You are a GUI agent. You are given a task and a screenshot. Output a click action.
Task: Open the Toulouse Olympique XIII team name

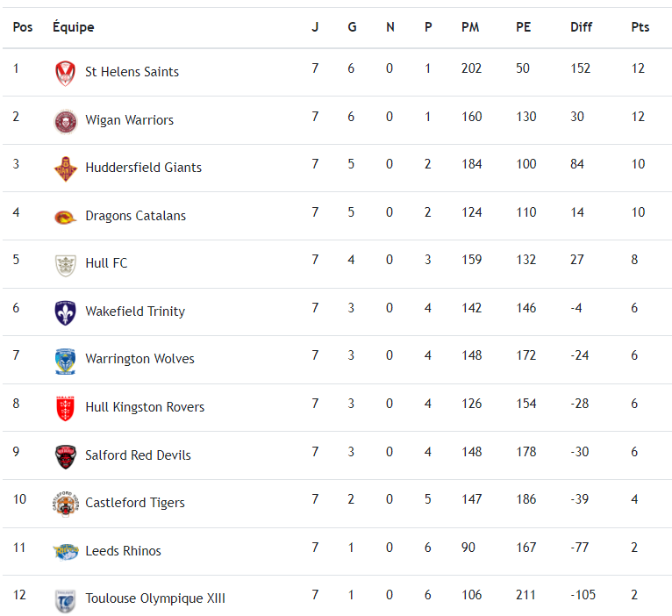155,598
